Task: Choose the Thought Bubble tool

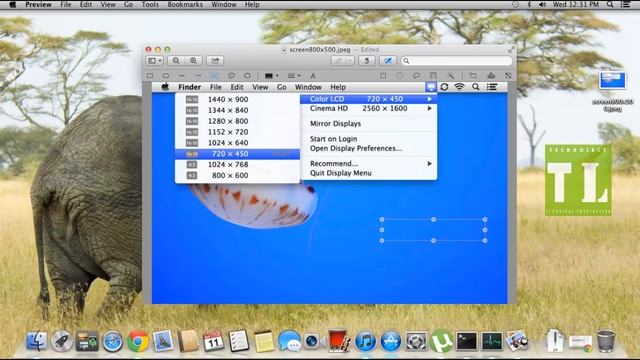Action: click(x=247, y=76)
